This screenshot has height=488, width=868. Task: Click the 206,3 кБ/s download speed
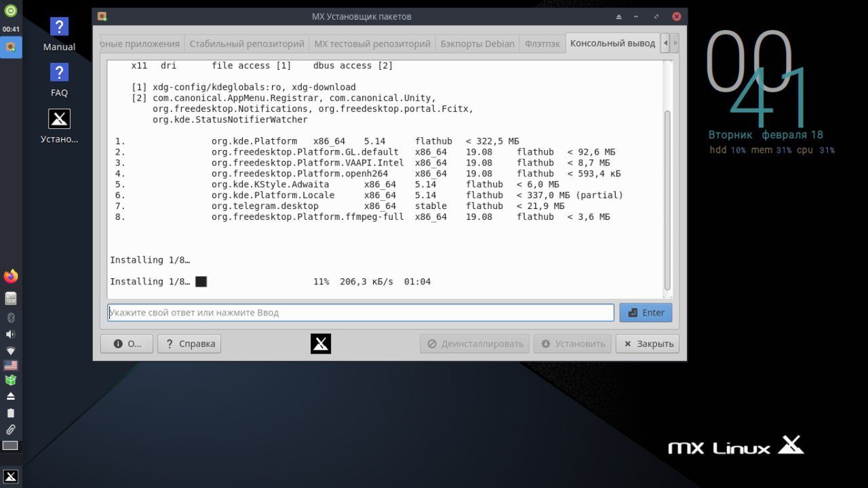point(366,281)
